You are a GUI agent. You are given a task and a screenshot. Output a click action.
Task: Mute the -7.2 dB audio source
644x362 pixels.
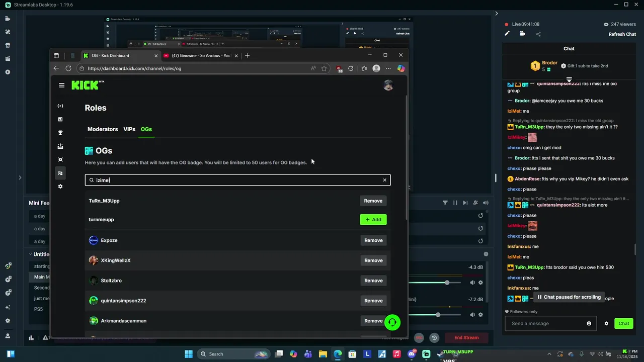pos(472,315)
